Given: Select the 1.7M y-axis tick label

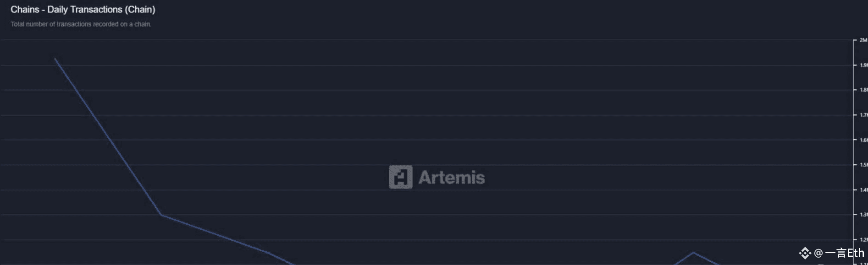Looking at the screenshot, I should (863, 115).
